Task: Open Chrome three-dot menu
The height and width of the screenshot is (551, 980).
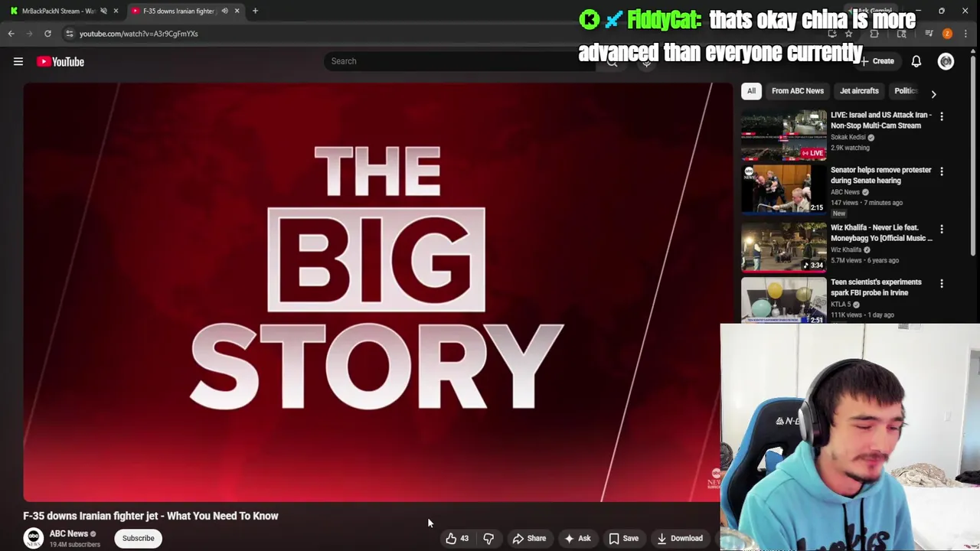Action: coord(966,34)
